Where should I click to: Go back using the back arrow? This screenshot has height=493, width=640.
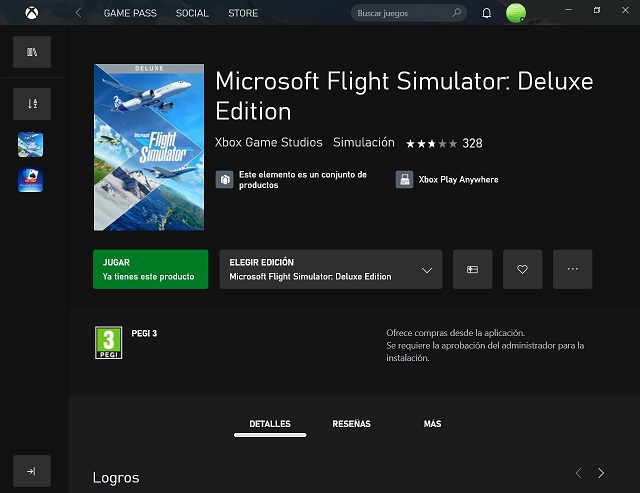coord(78,13)
